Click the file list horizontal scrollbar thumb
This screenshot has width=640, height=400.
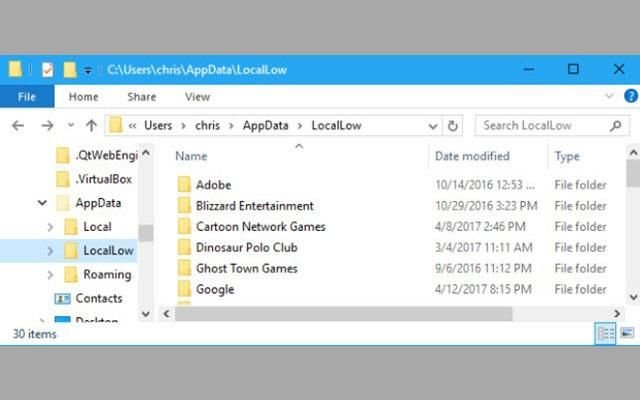[343, 314]
